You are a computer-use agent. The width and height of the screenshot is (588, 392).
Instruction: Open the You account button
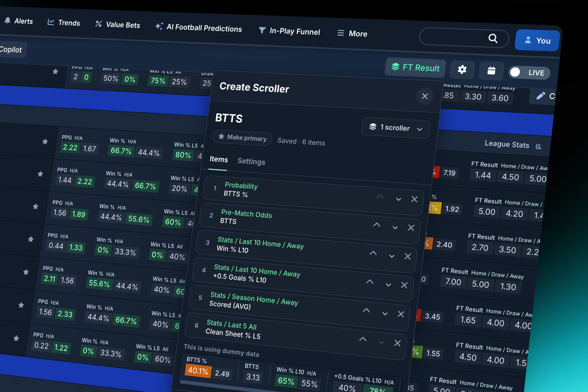click(x=537, y=40)
